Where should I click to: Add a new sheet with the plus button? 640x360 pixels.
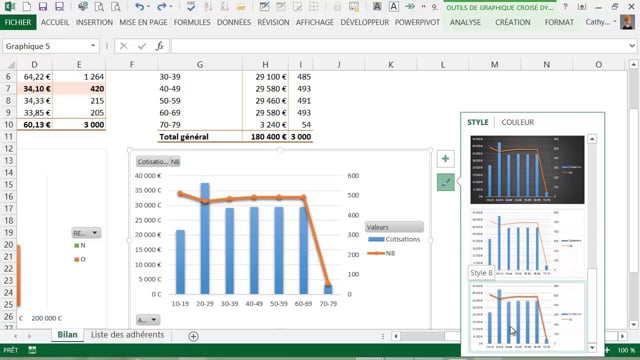(x=193, y=336)
